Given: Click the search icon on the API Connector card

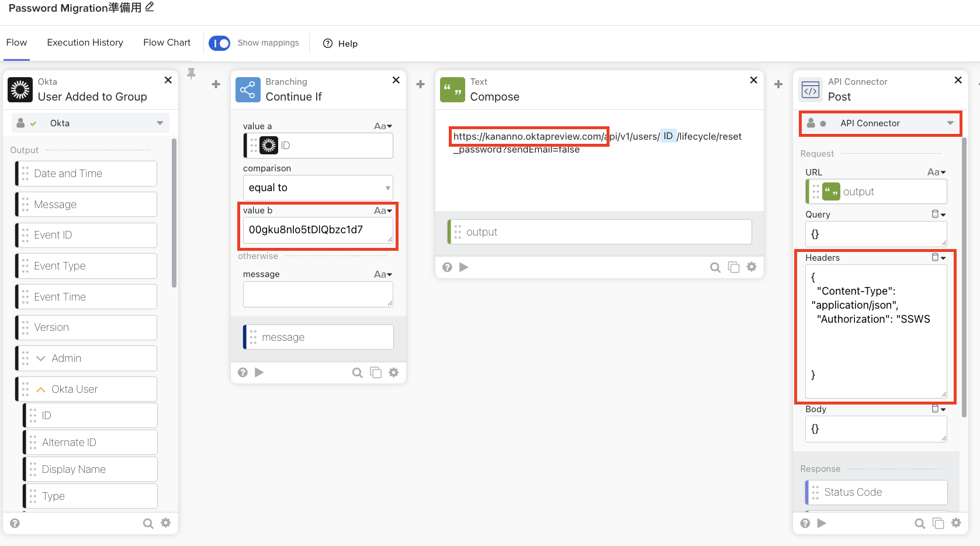Looking at the screenshot, I should click(x=919, y=523).
